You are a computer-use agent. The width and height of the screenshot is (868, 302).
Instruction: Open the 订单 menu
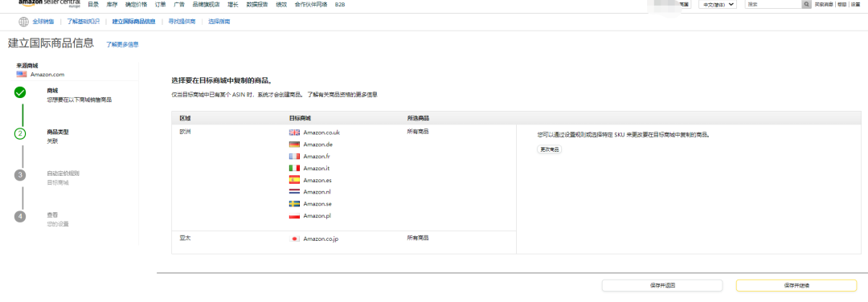point(160,5)
